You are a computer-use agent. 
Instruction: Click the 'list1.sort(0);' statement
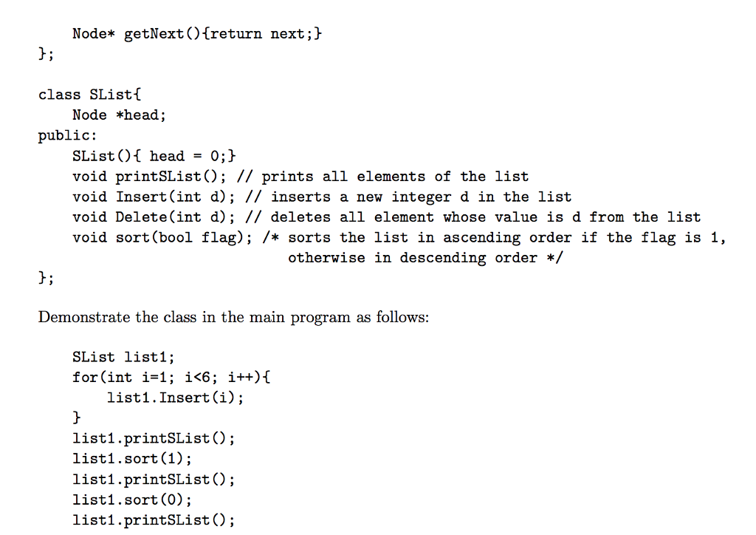pyautogui.click(x=132, y=500)
